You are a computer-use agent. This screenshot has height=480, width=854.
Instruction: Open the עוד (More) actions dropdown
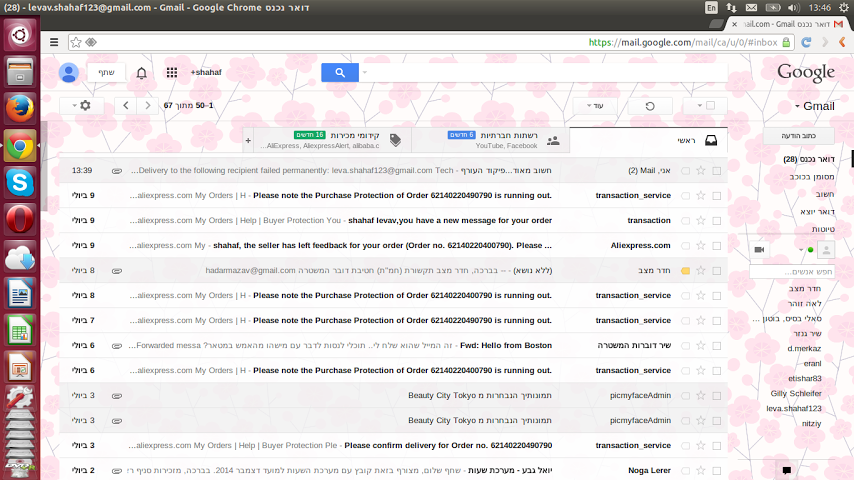[x=595, y=106]
